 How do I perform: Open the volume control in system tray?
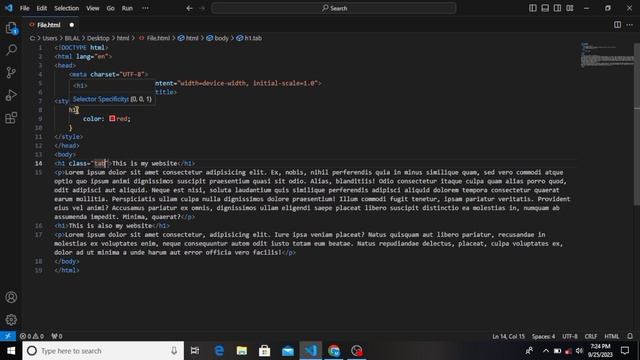tap(579, 351)
